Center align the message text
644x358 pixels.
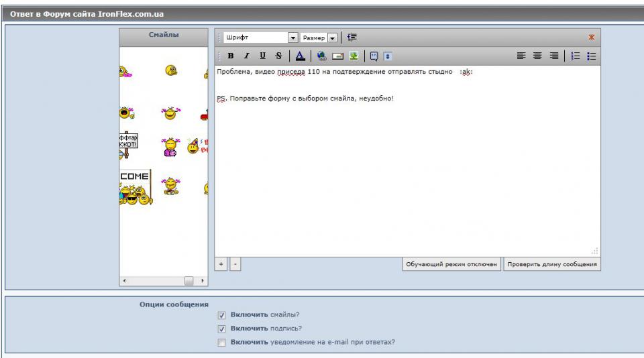coord(537,56)
